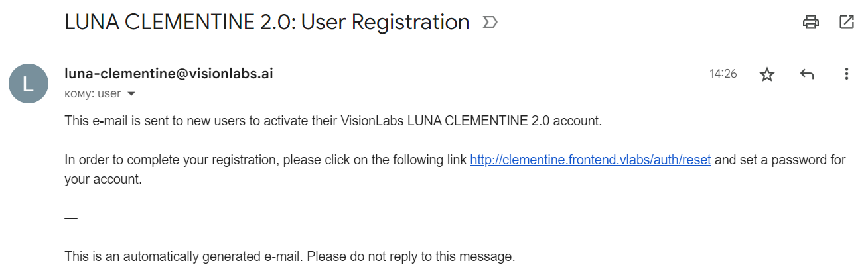This screenshot has width=868, height=279.
Task: Click the sender's round 'L' avatar
Action: [28, 84]
